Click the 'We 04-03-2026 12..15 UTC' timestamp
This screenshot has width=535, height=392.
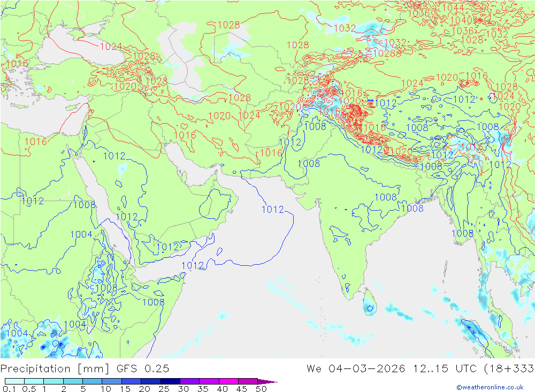pos(392,369)
